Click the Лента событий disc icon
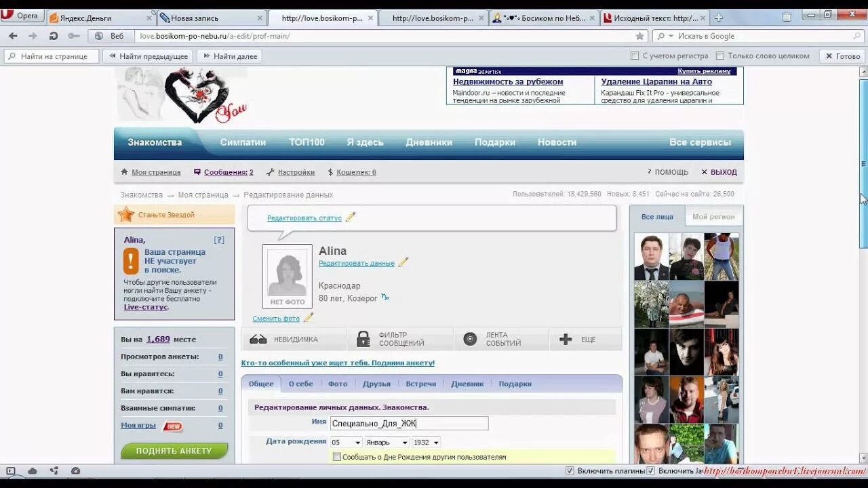 (x=470, y=340)
